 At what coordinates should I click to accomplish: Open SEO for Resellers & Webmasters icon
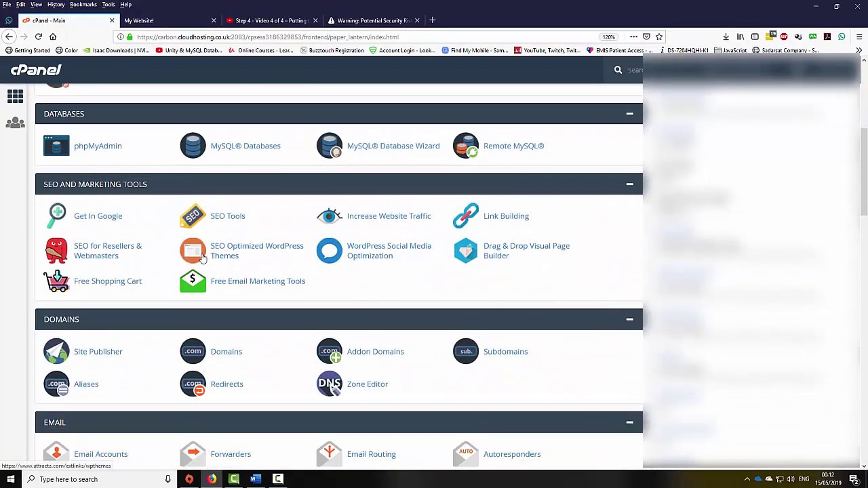(56, 251)
